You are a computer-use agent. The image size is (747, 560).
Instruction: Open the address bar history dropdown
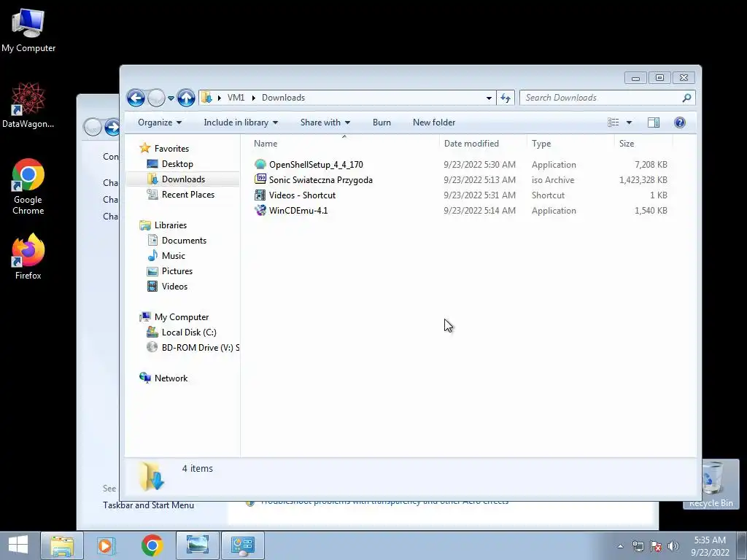[489, 98]
